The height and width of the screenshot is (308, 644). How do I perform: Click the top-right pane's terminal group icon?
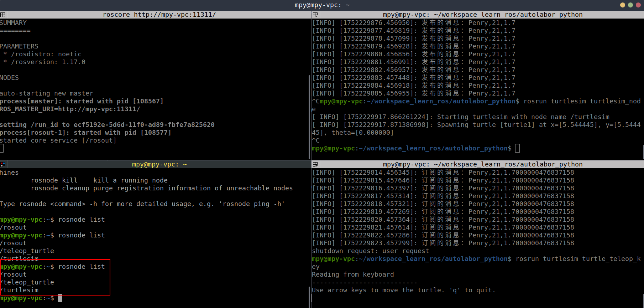pyautogui.click(x=315, y=15)
